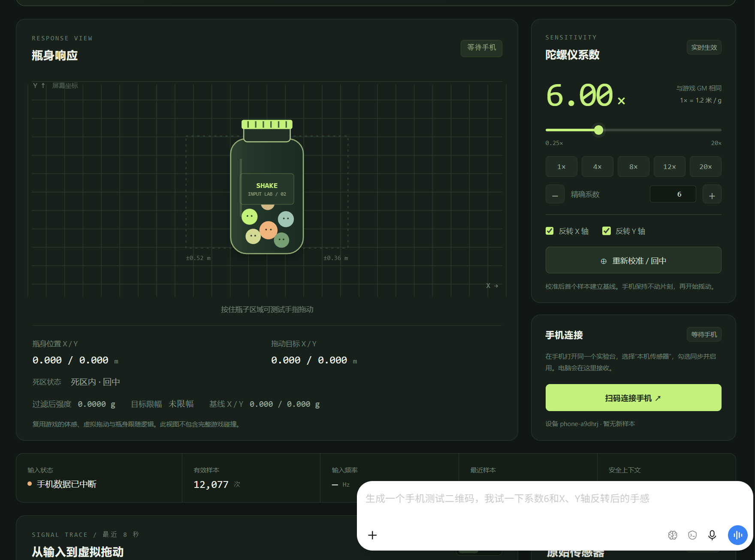
Task: Toggle the 反转 Y 轴 checkbox
Action: pos(607,231)
